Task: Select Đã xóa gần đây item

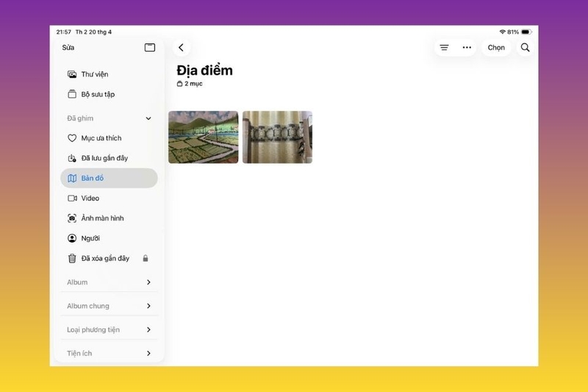Action: 109,258
